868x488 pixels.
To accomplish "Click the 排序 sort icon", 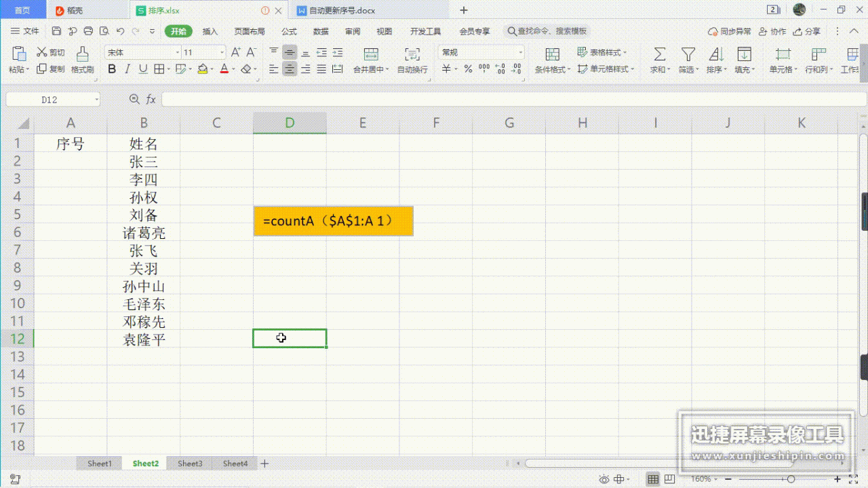I will 716,54.
